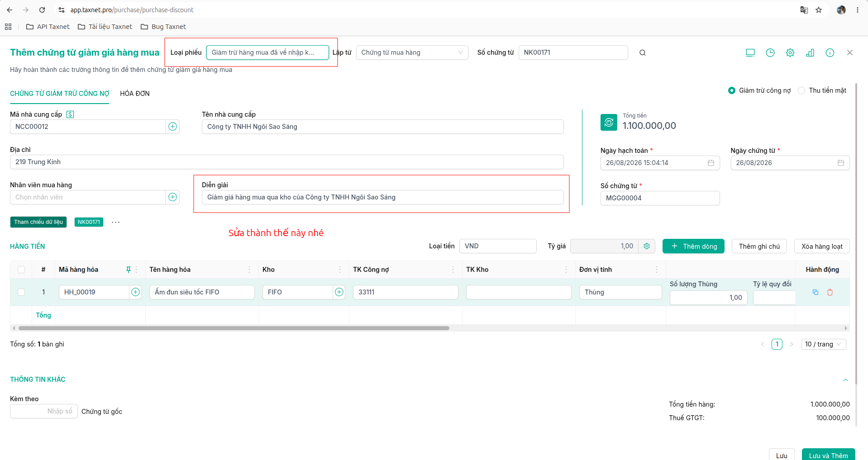Select the CHỨNG TỪ GIẢM TRỪ CÔNG NỢ tab

pos(60,94)
